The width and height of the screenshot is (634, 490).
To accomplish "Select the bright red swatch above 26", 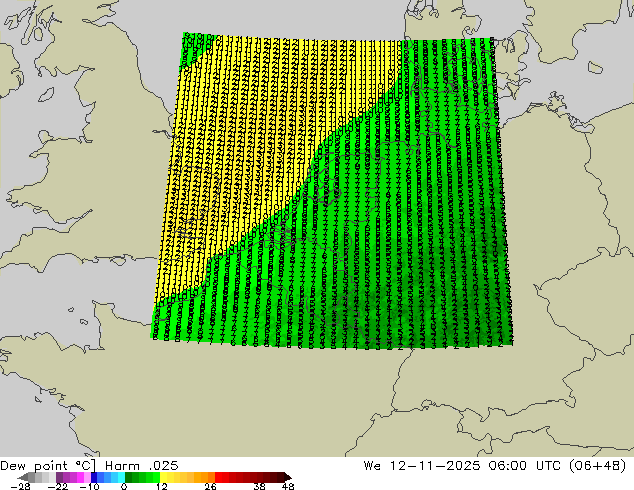I will point(218,477).
